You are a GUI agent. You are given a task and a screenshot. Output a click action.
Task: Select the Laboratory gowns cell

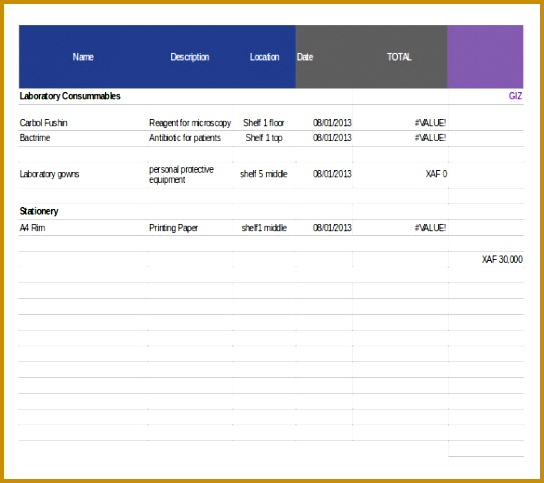pyautogui.click(x=49, y=174)
